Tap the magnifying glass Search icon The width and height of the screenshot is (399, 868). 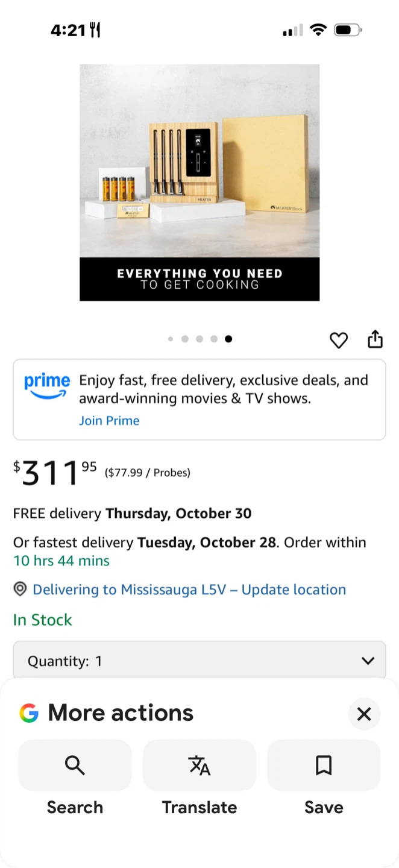click(75, 766)
